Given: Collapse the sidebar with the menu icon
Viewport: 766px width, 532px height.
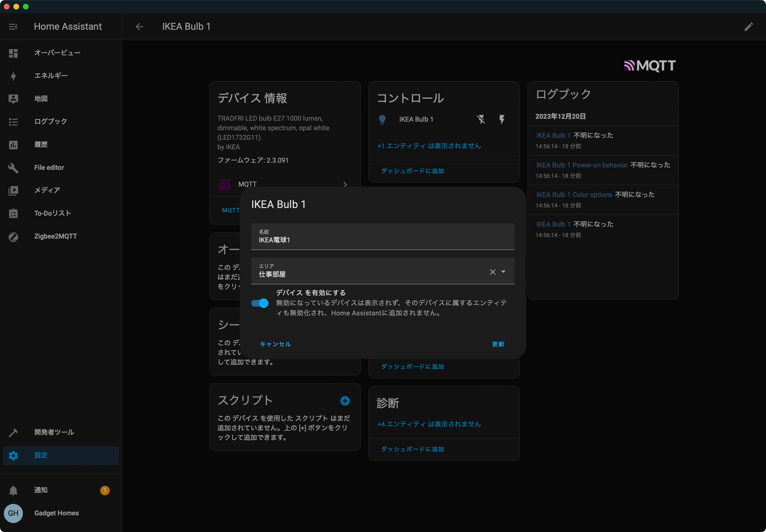Looking at the screenshot, I should pyautogui.click(x=13, y=27).
